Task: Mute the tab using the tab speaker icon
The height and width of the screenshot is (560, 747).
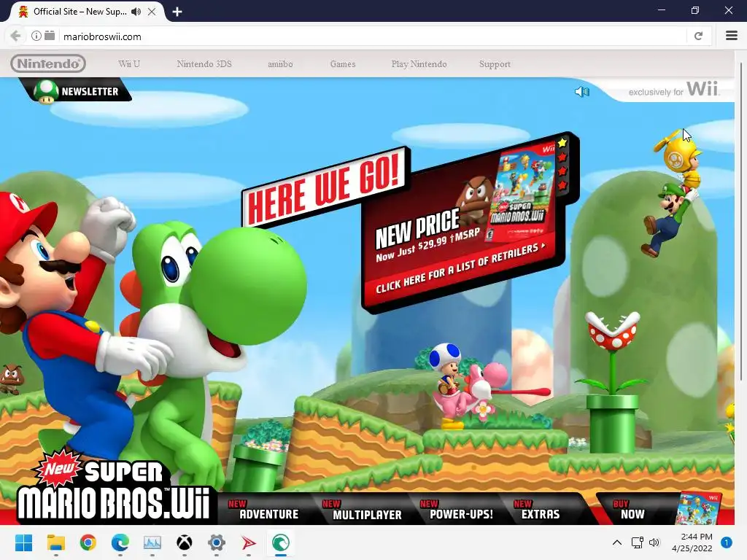Action: 136,12
